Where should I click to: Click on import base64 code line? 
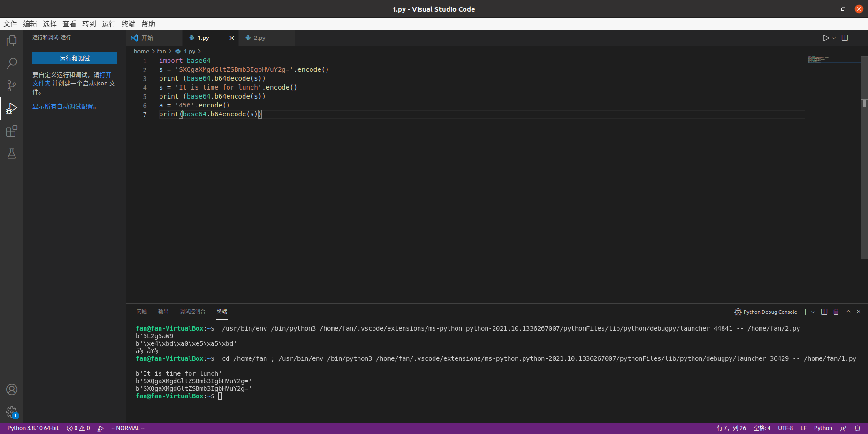click(x=184, y=61)
